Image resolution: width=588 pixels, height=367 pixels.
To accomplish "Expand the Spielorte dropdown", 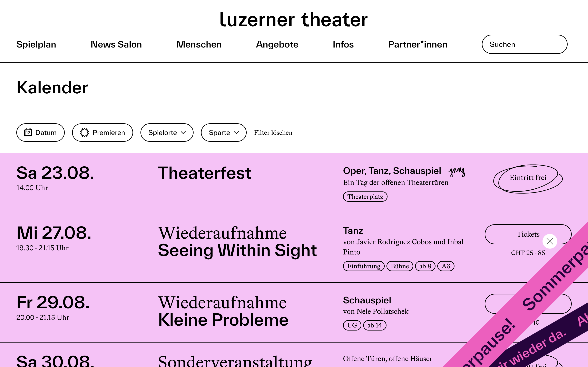I will [167, 133].
